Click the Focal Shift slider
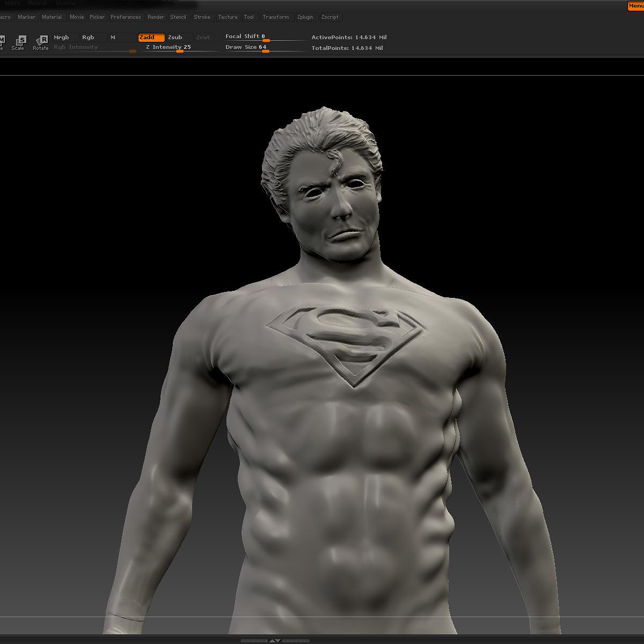The width and height of the screenshot is (644, 644). [x=265, y=37]
